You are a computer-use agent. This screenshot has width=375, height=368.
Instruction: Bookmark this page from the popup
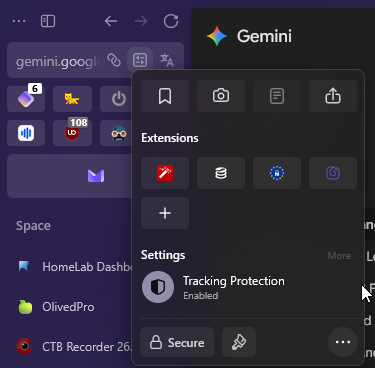(165, 96)
